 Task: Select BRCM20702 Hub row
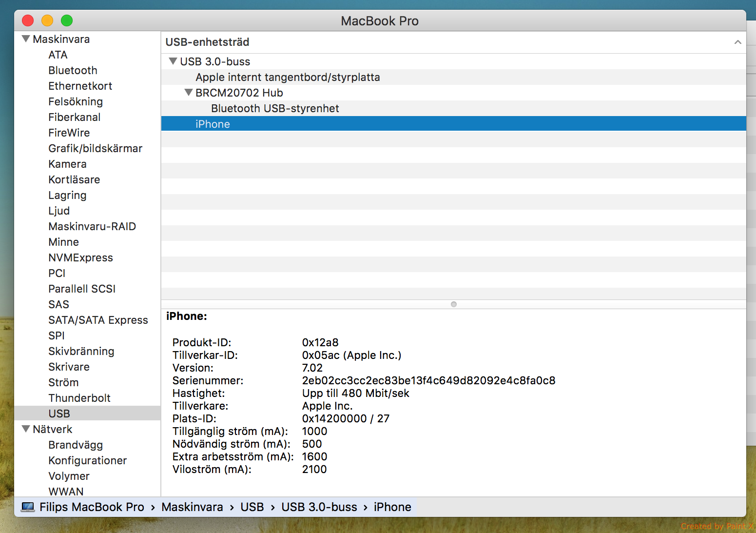coord(453,93)
